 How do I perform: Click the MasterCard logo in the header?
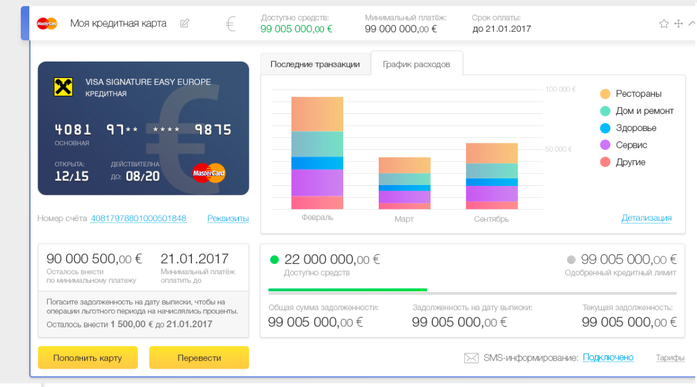pos(47,24)
